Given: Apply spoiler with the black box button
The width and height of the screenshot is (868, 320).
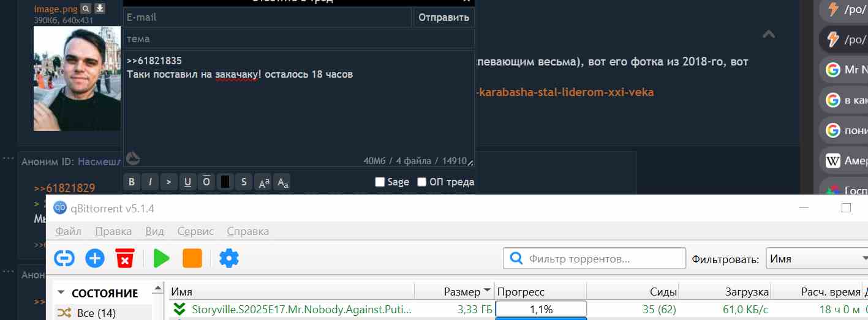Looking at the screenshot, I should pos(225,182).
